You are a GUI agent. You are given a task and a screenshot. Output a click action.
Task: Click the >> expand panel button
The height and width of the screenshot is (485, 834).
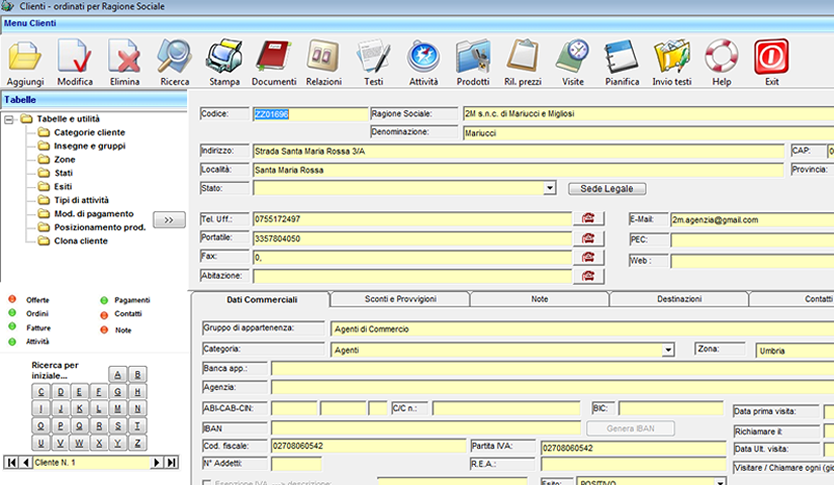click(x=169, y=220)
